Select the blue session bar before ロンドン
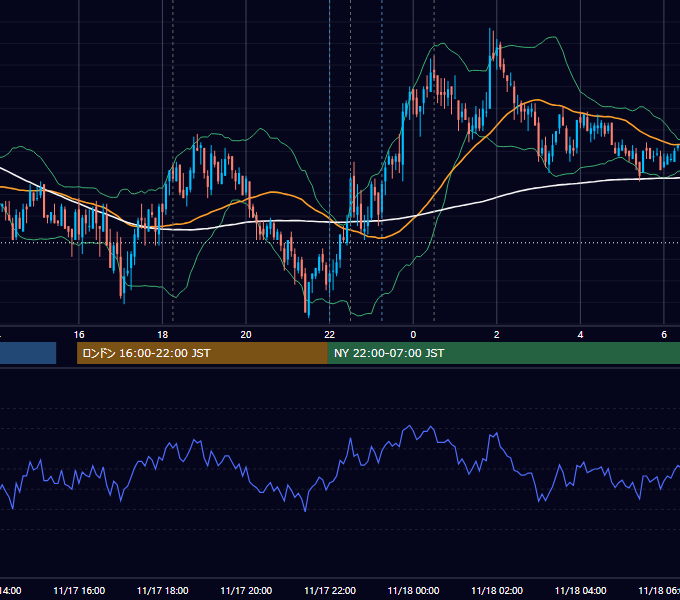The height and width of the screenshot is (600, 680). coord(28,353)
